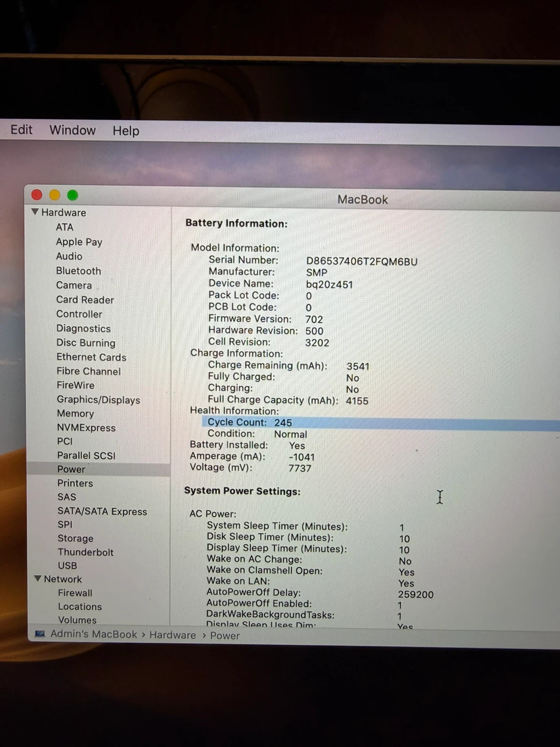Select Parallel SCSI in the sidebar
Image resolution: width=560 pixels, height=747 pixels.
(87, 455)
